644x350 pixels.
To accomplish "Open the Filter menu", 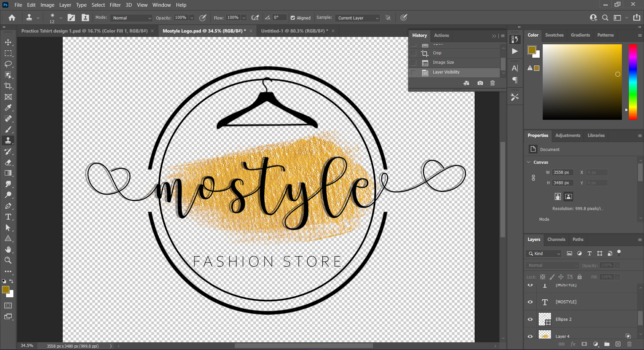I will [115, 5].
